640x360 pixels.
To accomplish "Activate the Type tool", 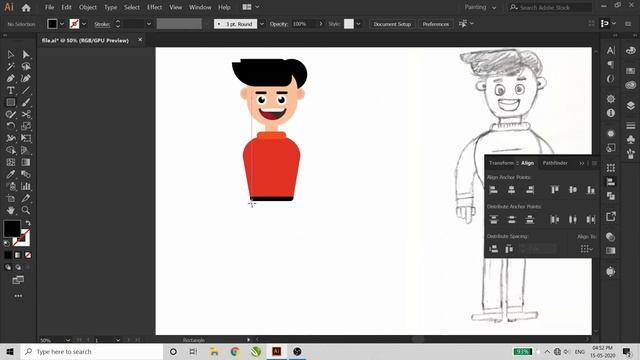I will pyautogui.click(x=11, y=90).
